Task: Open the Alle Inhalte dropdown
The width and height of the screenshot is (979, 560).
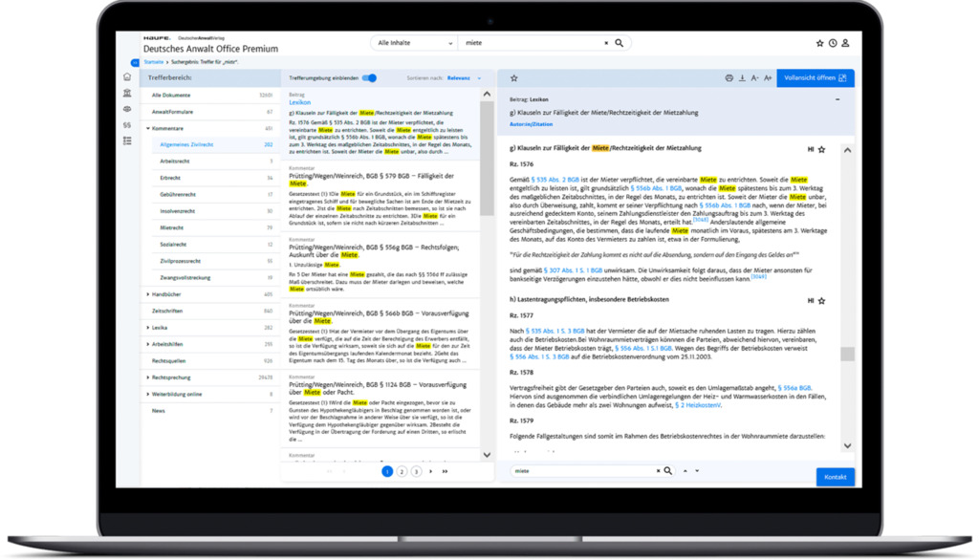Action: [x=414, y=43]
